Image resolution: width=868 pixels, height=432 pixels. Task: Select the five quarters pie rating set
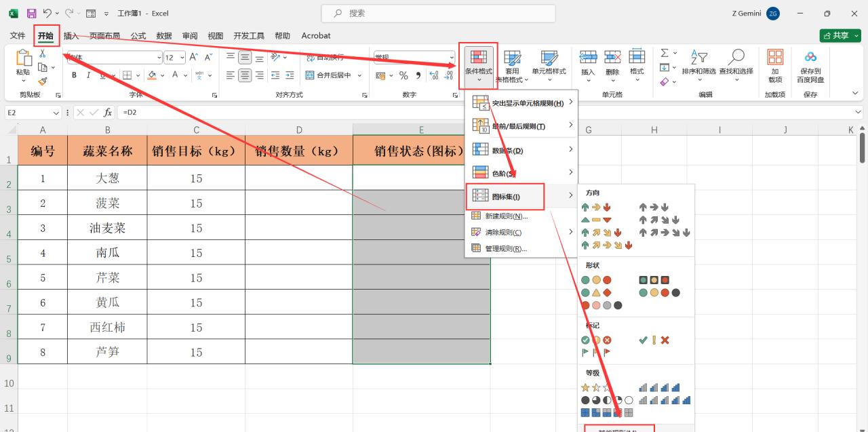pyautogui.click(x=608, y=400)
